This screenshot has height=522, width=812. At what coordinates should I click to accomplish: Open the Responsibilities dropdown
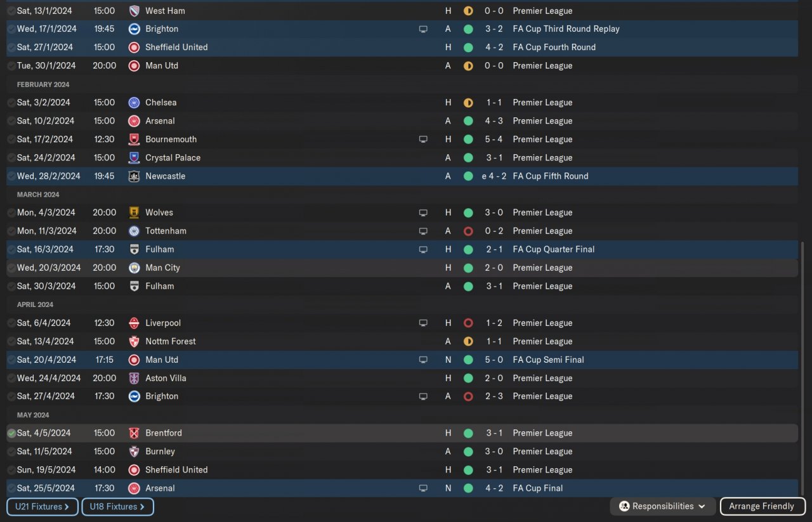tap(663, 506)
